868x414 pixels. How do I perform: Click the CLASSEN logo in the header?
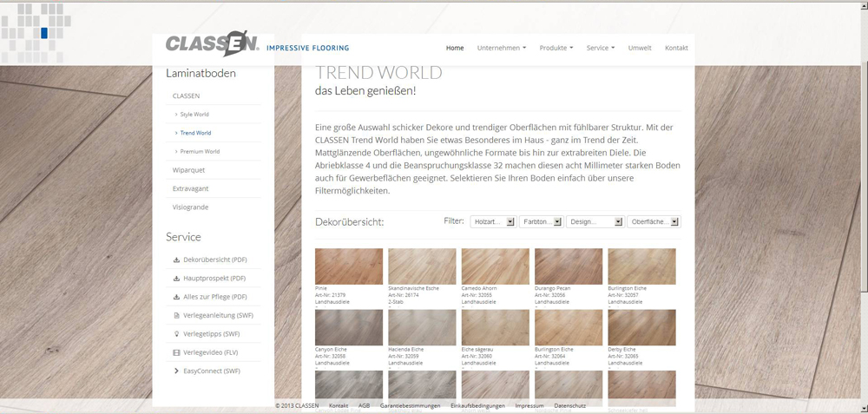click(212, 43)
